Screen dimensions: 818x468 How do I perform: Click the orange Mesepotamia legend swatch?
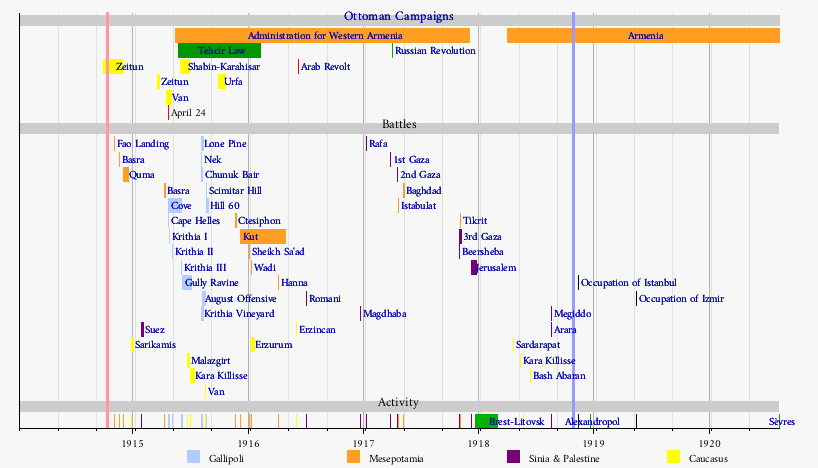(x=353, y=457)
